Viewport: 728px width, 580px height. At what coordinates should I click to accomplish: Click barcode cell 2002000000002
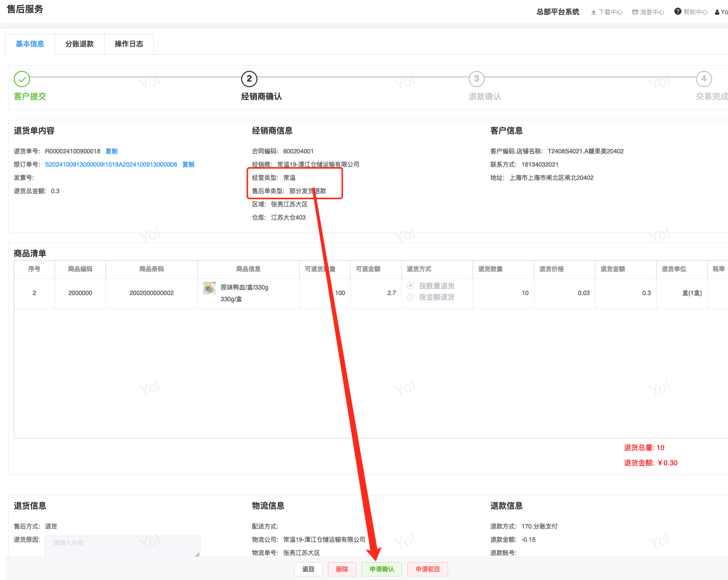(152, 293)
